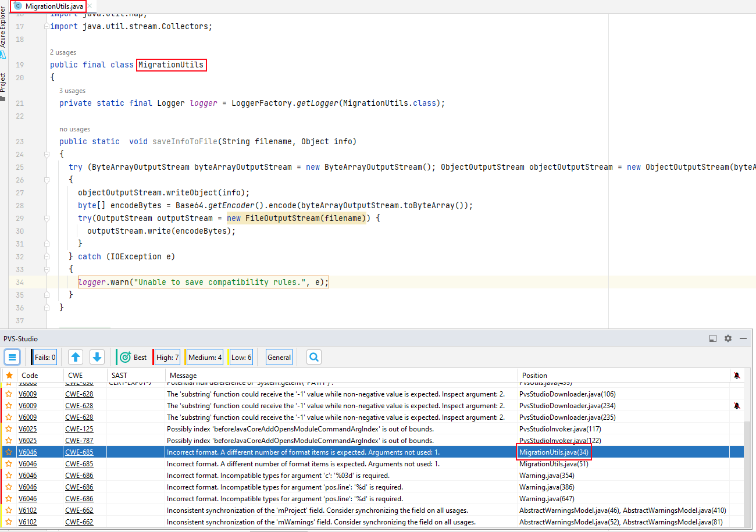756x532 pixels.
Task: Collapse the import block fold marker
Action: pos(45,27)
